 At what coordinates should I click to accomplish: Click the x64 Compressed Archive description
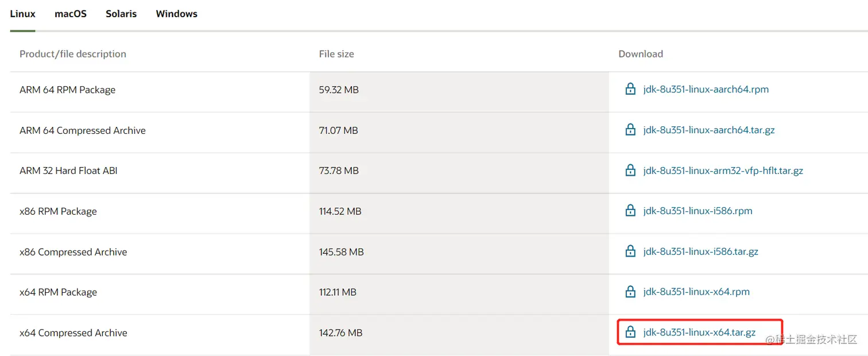(x=73, y=333)
